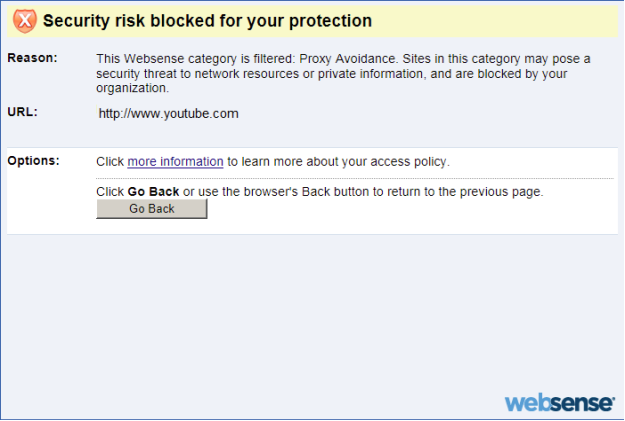The image size is (625, 421).
Task: Click the Options label
Action: pos(33,161)
